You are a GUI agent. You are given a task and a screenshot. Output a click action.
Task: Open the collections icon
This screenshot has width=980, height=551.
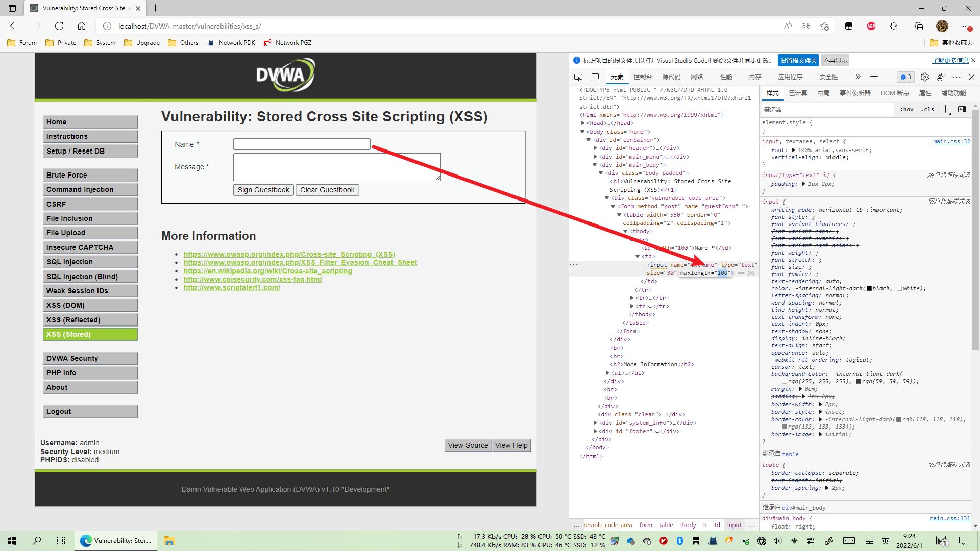click(919, 26)
